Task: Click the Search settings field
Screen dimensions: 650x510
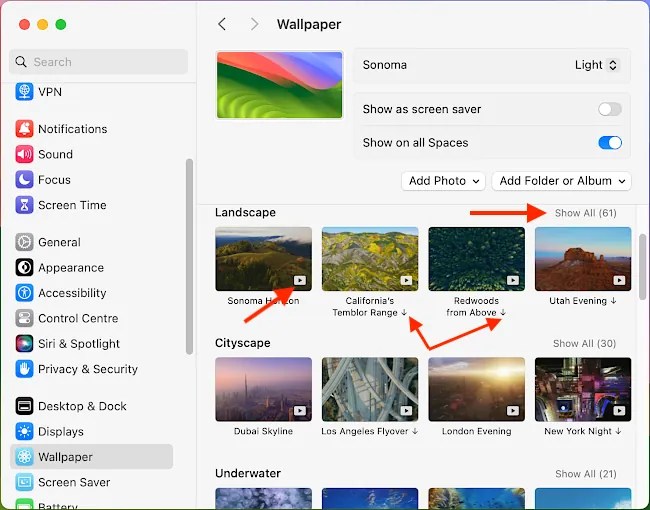Action: (98, 62)
